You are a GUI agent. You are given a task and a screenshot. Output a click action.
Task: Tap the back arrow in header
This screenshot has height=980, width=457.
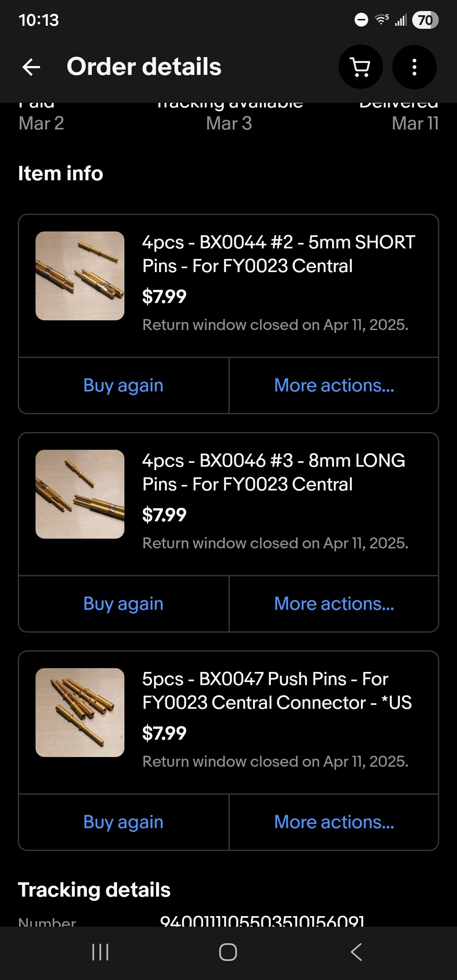pos(31,67)
